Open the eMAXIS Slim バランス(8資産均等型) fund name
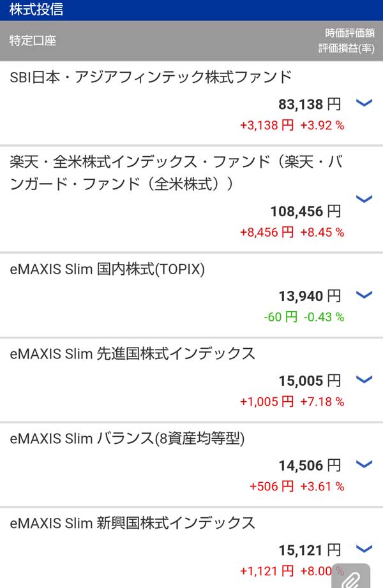The image size is (383, 588). tap(128, 439)
